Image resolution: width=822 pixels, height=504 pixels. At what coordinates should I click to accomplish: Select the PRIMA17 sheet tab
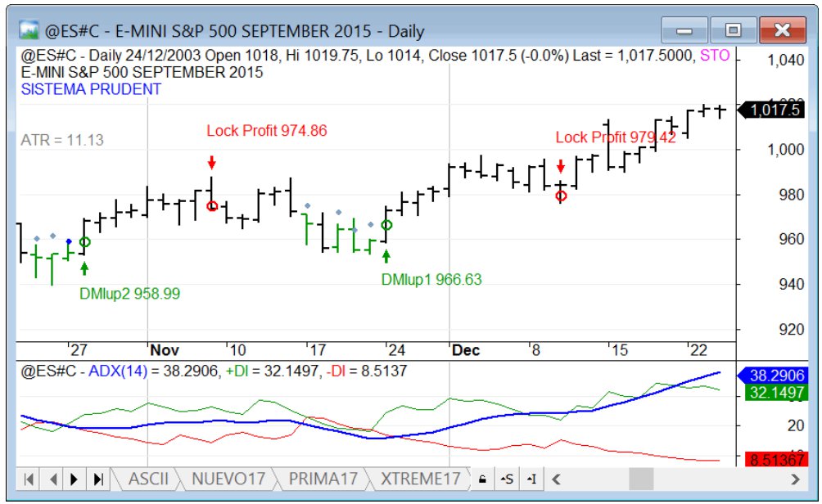click(323, 479)
